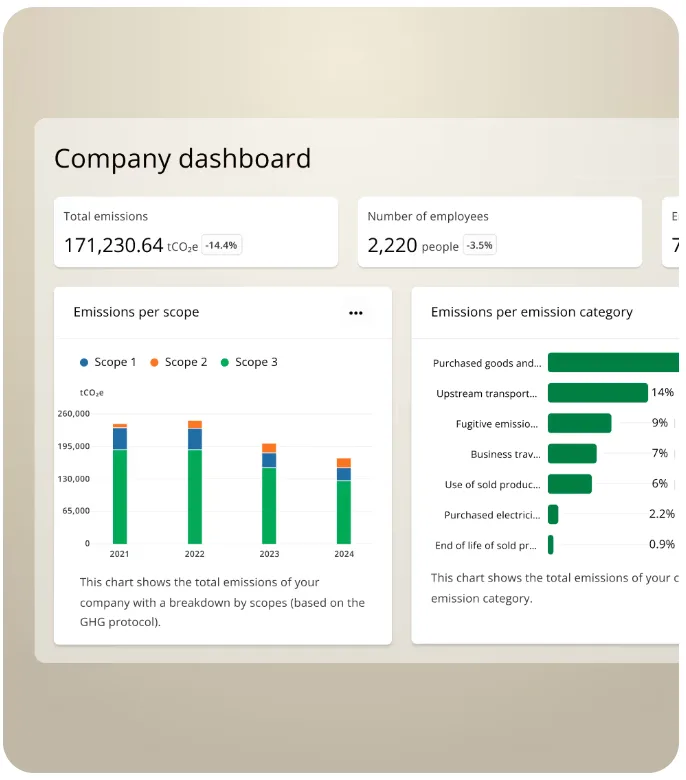Click the Total emissions value 171,230.64
Screen dimensions: 686x780
click(x=113, y=245)
